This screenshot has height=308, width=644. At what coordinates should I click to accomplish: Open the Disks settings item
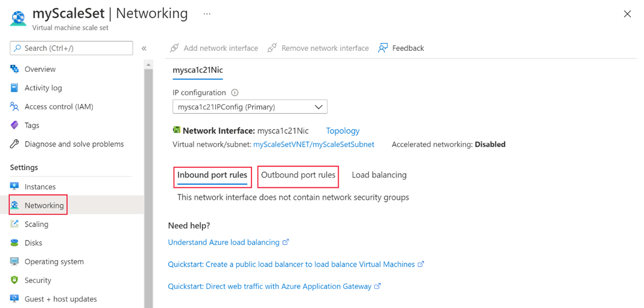pos(33,243)
